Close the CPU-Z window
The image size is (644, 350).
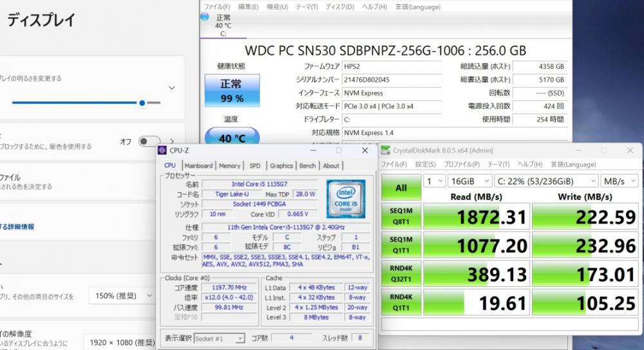(x=365, y=151)
